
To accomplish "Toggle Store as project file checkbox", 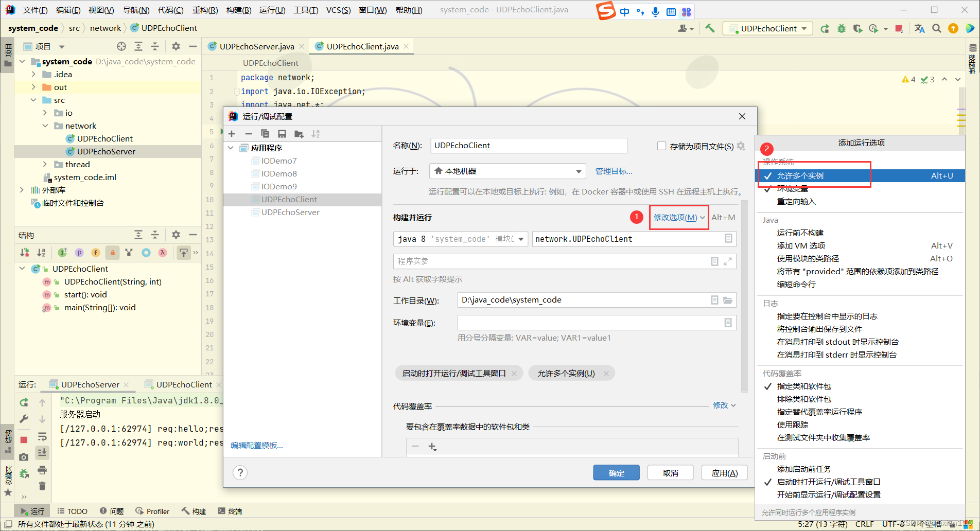I will [661, 146].
